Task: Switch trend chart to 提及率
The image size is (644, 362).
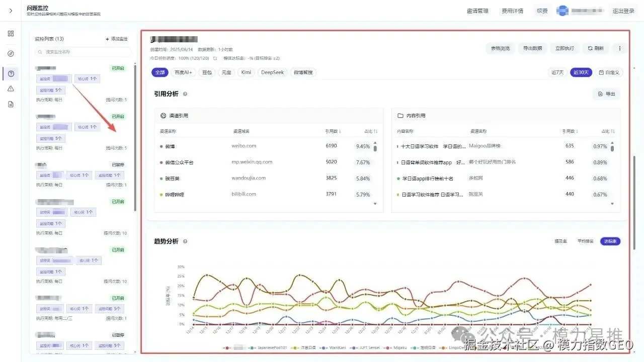Action: [x=561, y=241]
